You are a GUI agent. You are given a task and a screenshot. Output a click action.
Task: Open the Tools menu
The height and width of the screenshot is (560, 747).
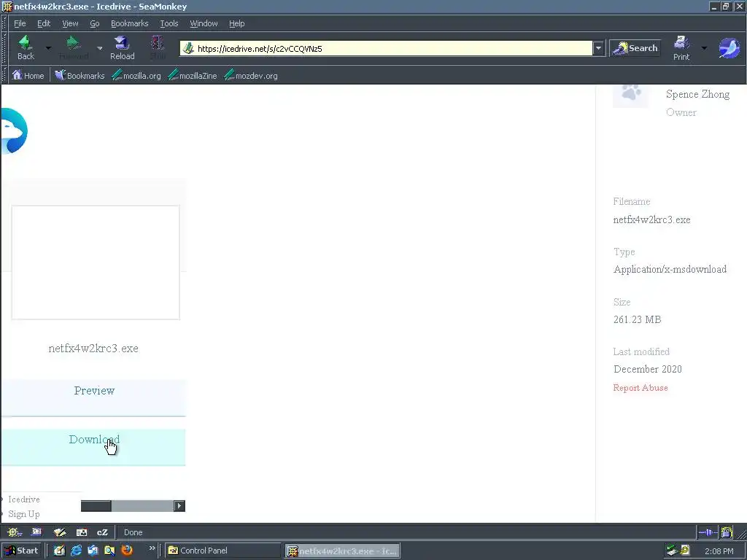pyautogui.click(x=169, y=23)
